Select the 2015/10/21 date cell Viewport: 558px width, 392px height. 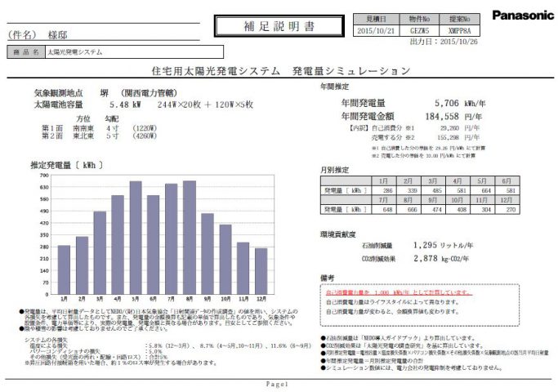376,30
